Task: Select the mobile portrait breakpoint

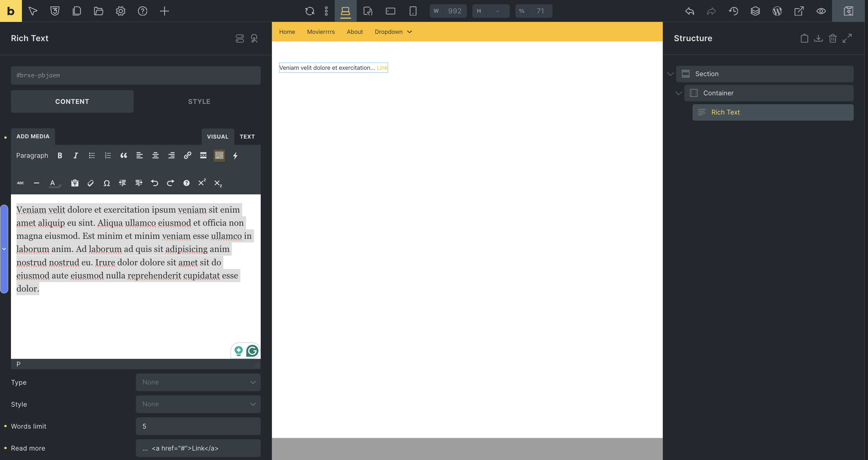Action: point(413,11)
